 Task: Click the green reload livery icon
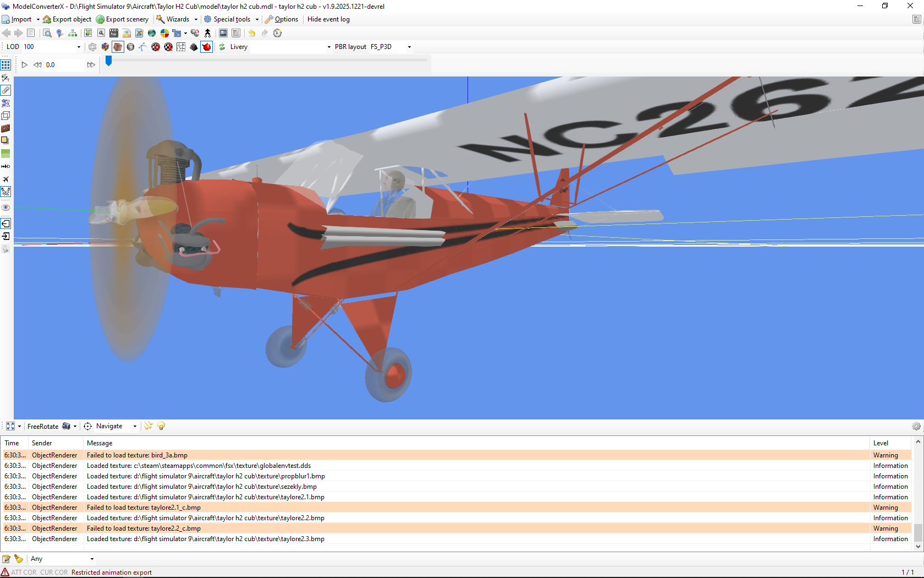[222, 47]
